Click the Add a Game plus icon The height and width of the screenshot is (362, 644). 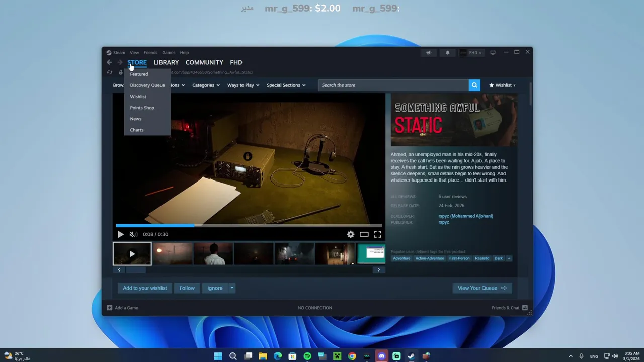(109, 308)
